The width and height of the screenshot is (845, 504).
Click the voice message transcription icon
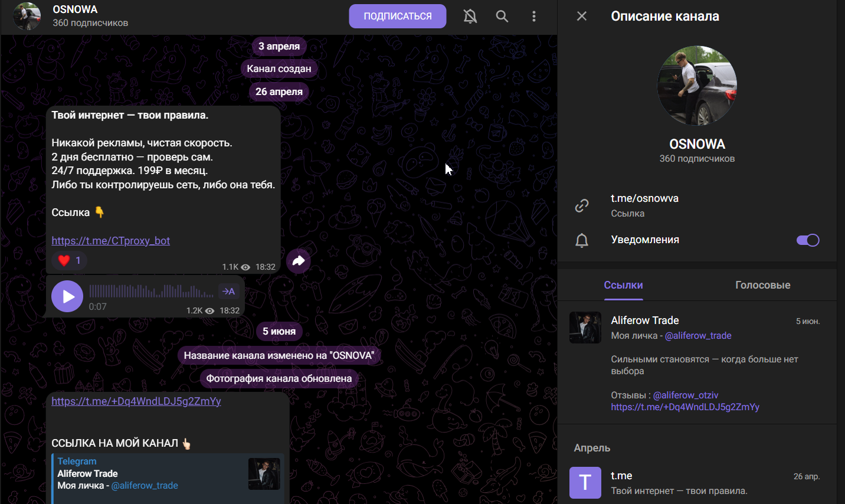click(229, 291)
